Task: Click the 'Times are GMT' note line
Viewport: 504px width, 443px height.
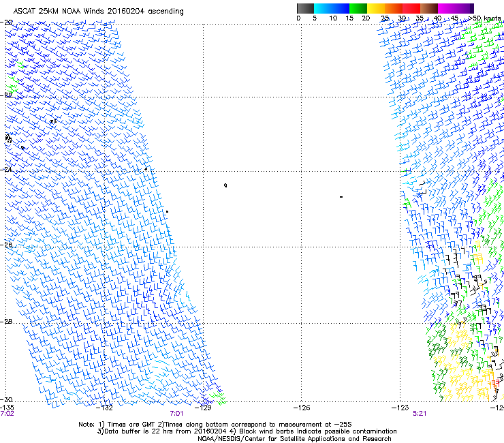Action: click(215, 425)
